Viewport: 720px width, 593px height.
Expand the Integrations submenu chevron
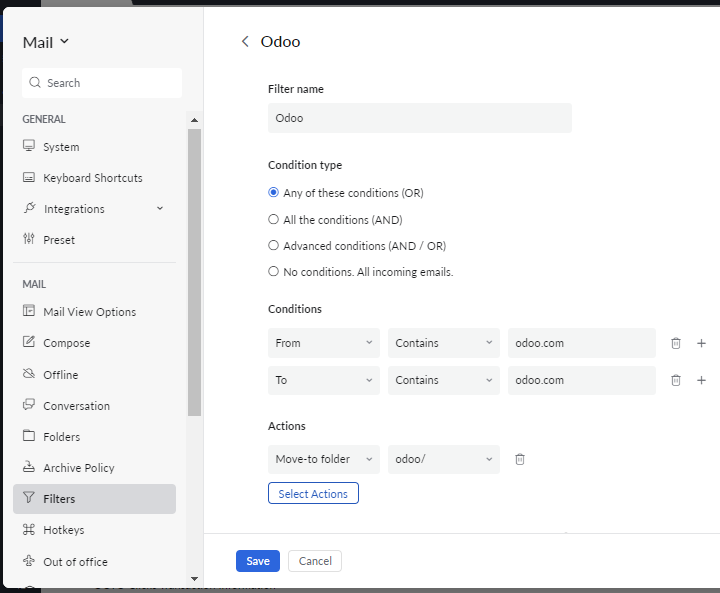[x=160, y=209]
